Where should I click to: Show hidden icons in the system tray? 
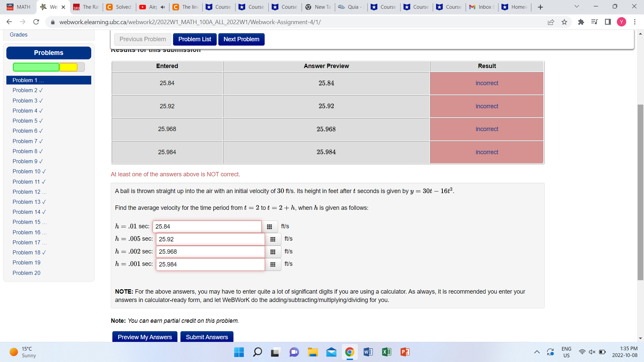click(536, 352)
